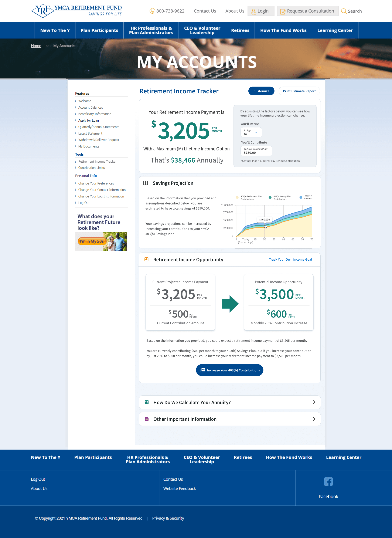Click Website Feedback footer link
The width and height of the screenshot is (392, 538).
(179, 488)
